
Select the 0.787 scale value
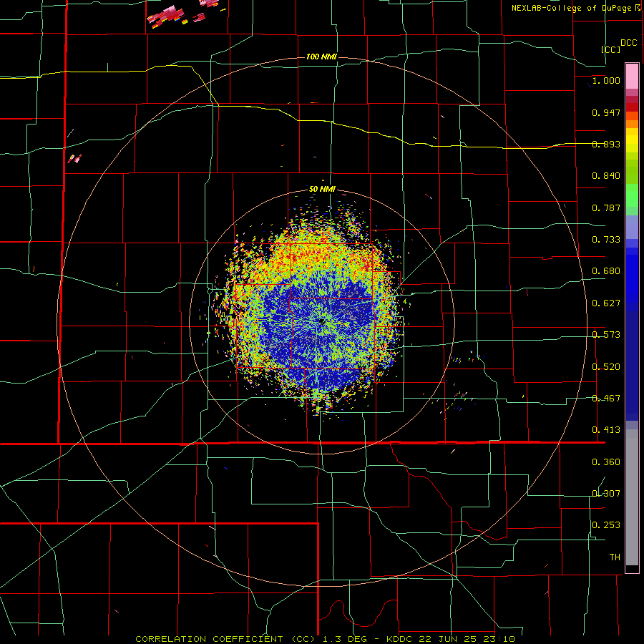pyautogui.click(x=606, y=208)
